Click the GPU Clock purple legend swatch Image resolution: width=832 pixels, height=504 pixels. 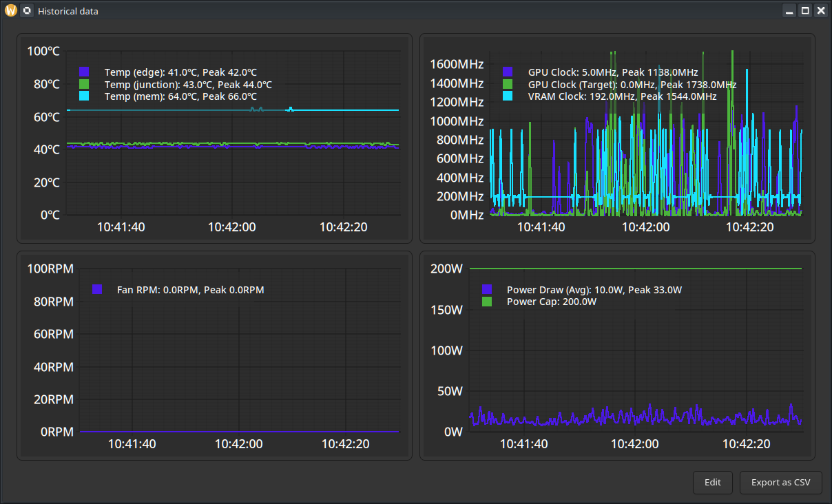tap(508, 72)
